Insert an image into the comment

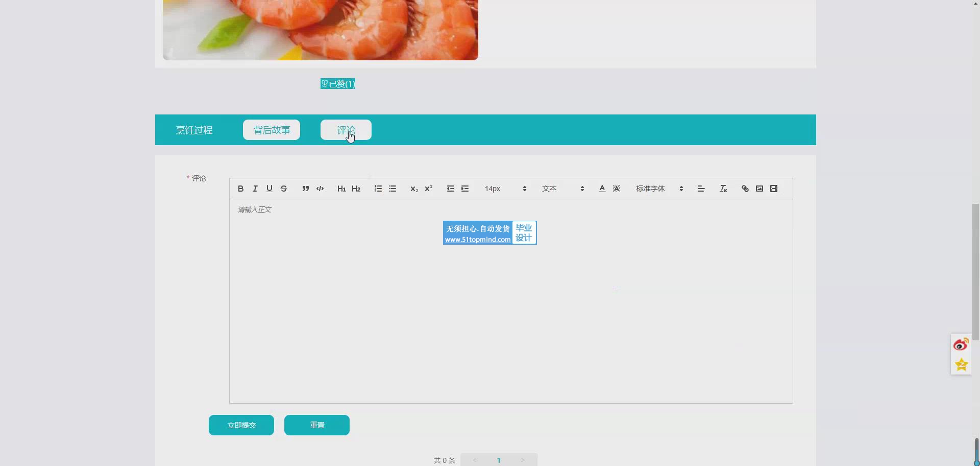[x=759, y=189]
